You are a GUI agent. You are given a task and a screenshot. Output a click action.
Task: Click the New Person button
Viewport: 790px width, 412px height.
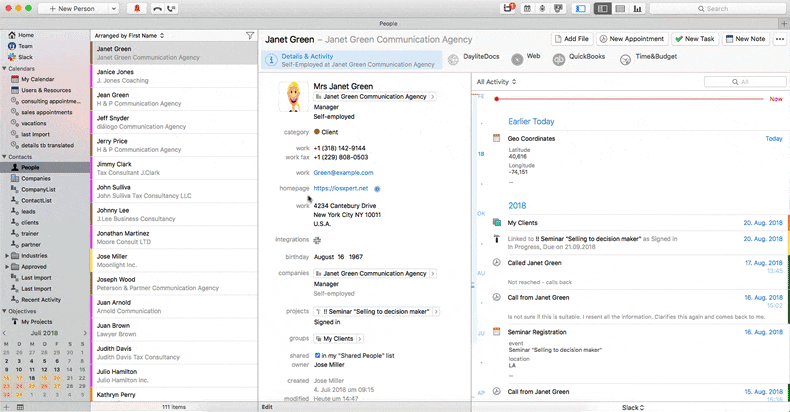pos(74,9)
